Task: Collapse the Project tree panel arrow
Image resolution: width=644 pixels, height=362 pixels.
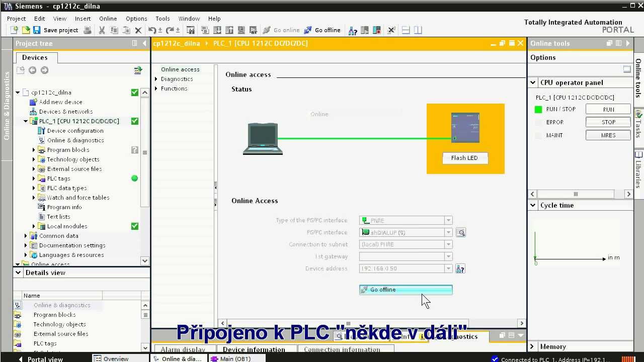Action: click(145, 43)
